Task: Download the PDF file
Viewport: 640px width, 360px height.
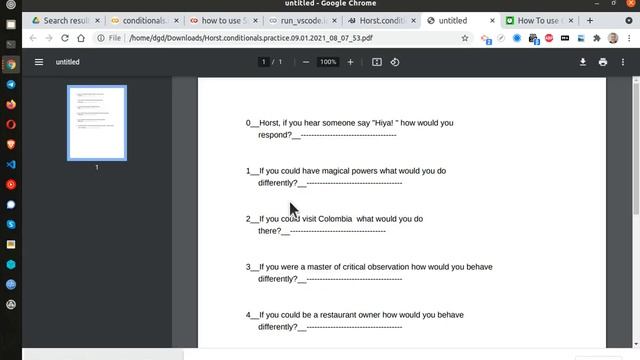Action: (x=583, y=62)
